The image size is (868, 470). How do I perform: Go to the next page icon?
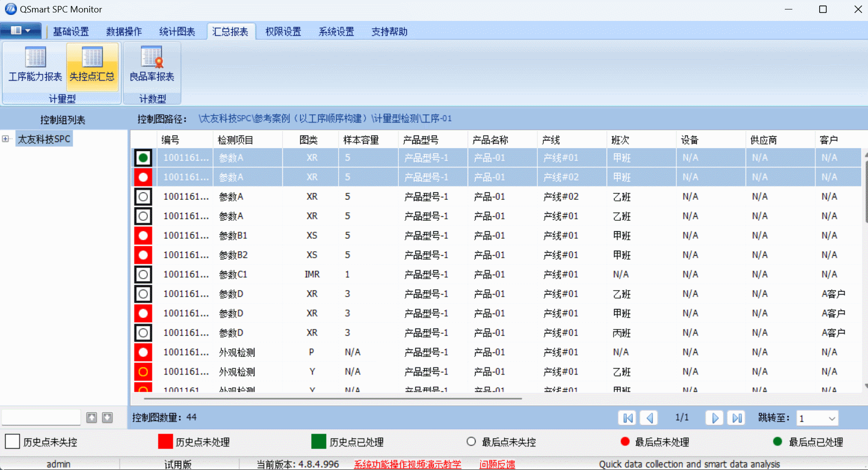[x=715, y=418]
